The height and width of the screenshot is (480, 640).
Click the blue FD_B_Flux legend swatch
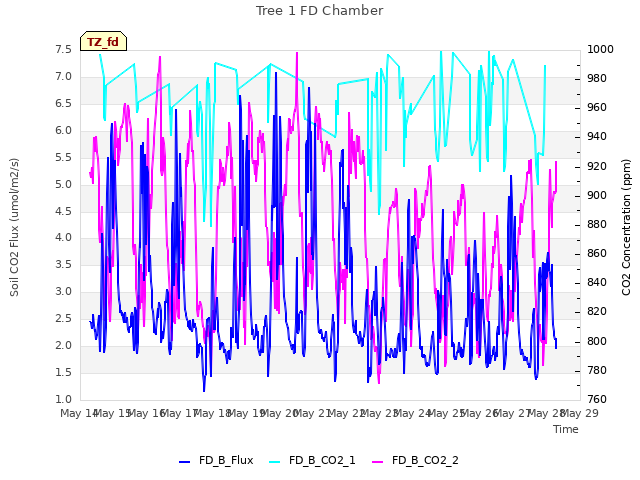click(x=184, y=462)
